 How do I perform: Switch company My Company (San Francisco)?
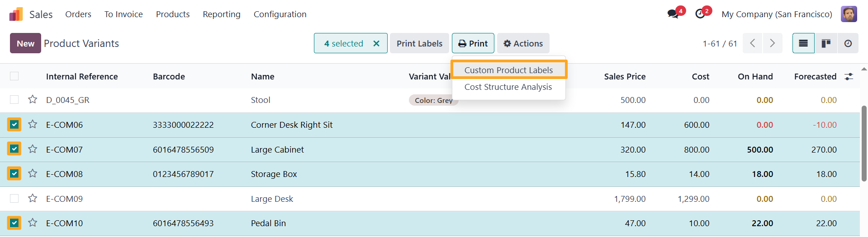click(x=777, y=14)
